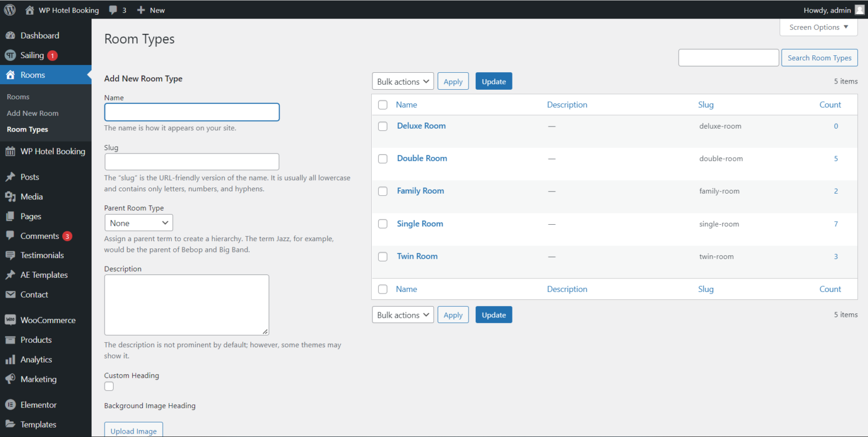Click the admin user avatar icon
Viewport: 868px width, 437px height.
coord(859,10)
